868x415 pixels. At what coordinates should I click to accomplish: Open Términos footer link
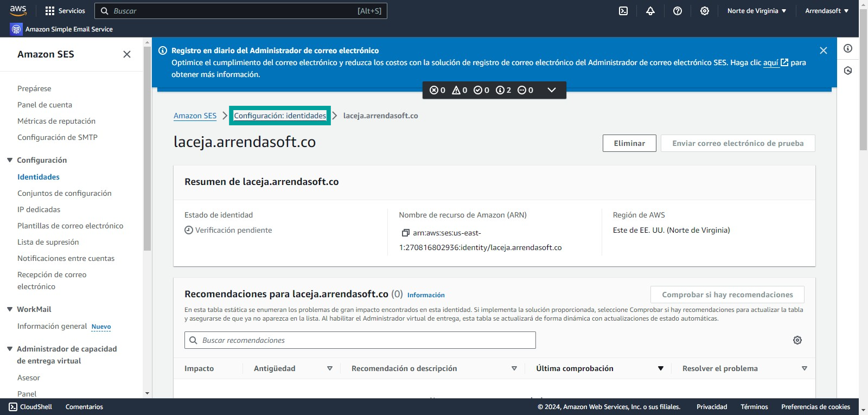click(x=754, y=407)
